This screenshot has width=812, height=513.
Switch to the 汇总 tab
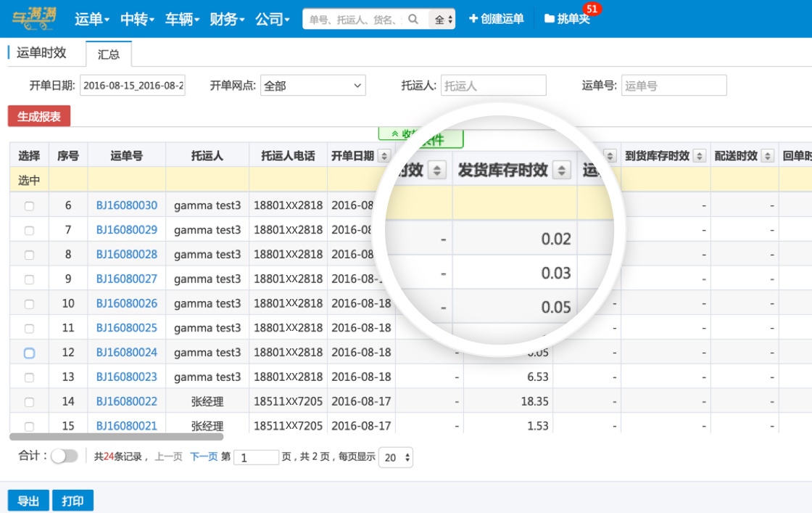pyautogui.click(x=109, y=54)
